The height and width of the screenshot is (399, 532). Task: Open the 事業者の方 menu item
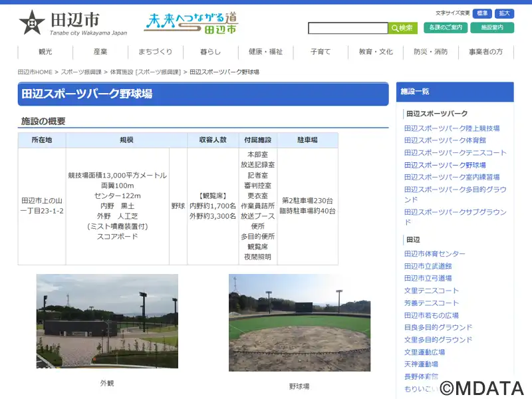click(485, 52)
